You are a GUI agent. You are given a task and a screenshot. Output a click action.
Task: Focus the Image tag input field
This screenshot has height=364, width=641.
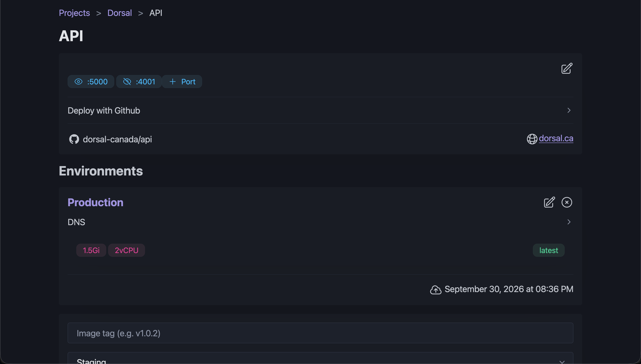coord(320,333)
